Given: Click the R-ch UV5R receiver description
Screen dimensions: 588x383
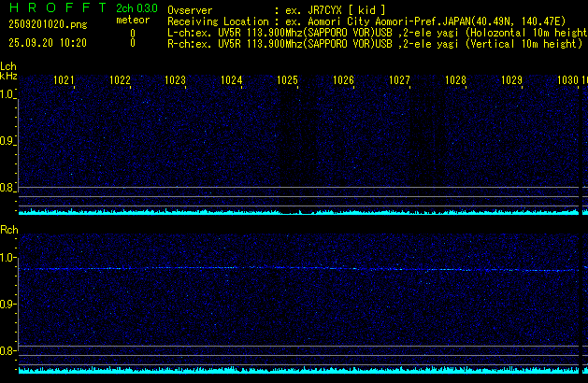Looking at the screenshot, I should pyautogui.click(x=374, y=43).
